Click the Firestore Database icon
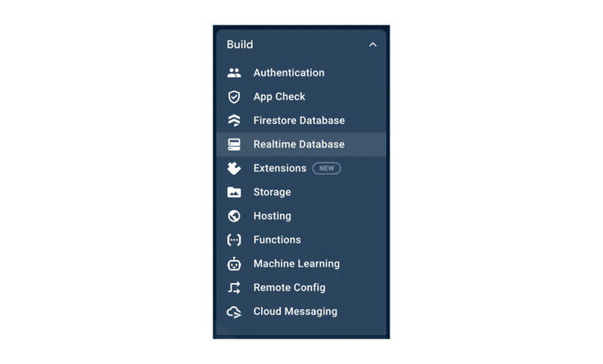Image resolution: width=603 pixels, height=364 pixels. (x=234, y=121)
